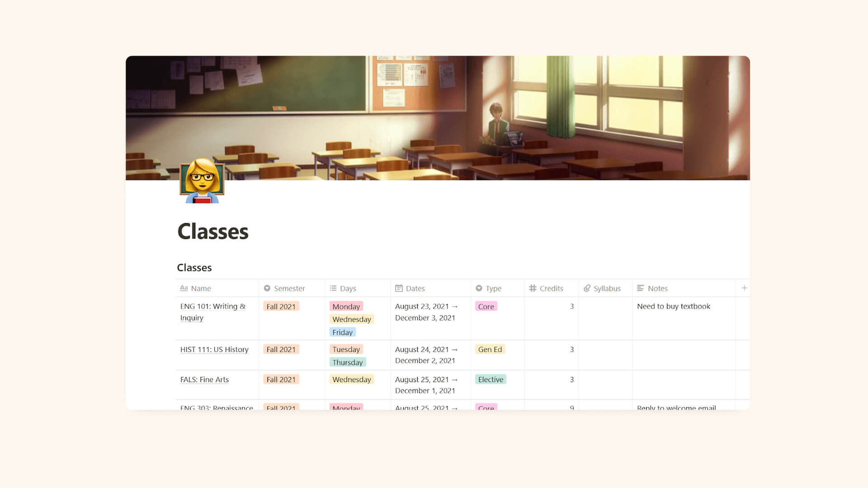Click the Classes section label
Screen dimensions: 868x488
tap(194, 267)
